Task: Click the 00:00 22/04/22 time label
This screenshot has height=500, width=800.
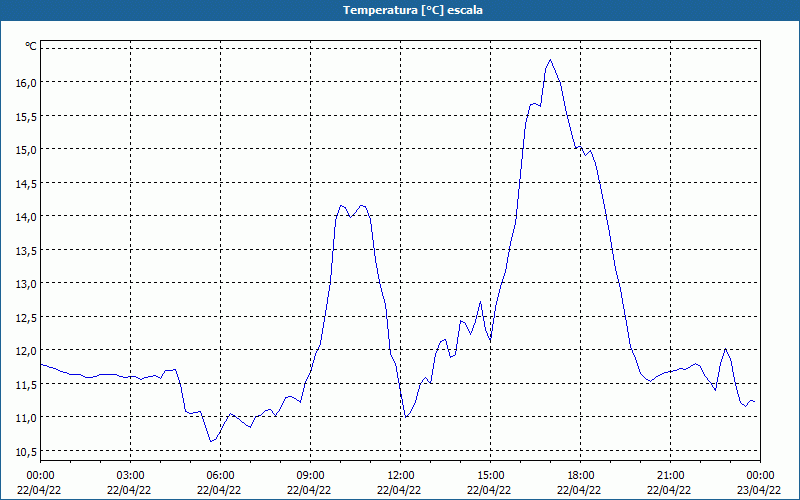Action: click(39, 483)
